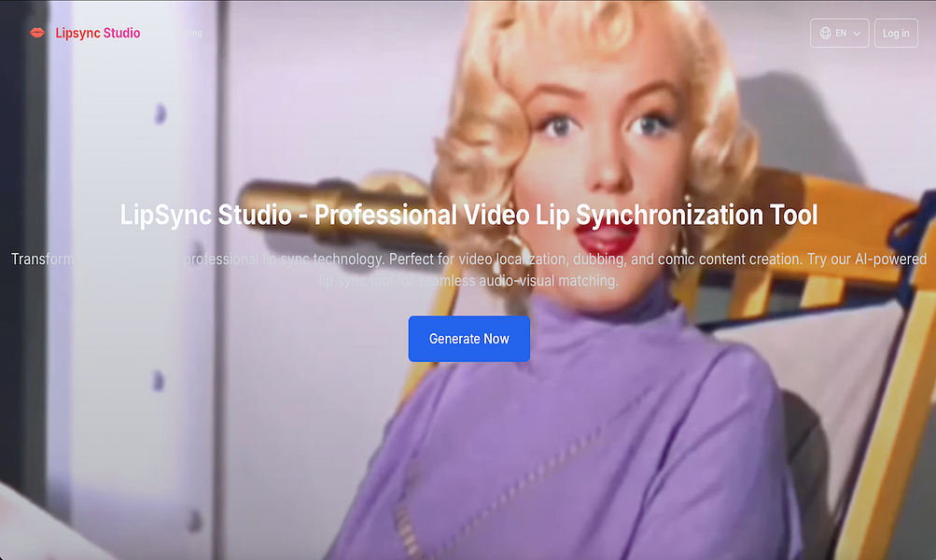Expand the EN language dropdown chevron
Image resolution: width=936 pixels, height=560 pixels.
pos(857,34)
